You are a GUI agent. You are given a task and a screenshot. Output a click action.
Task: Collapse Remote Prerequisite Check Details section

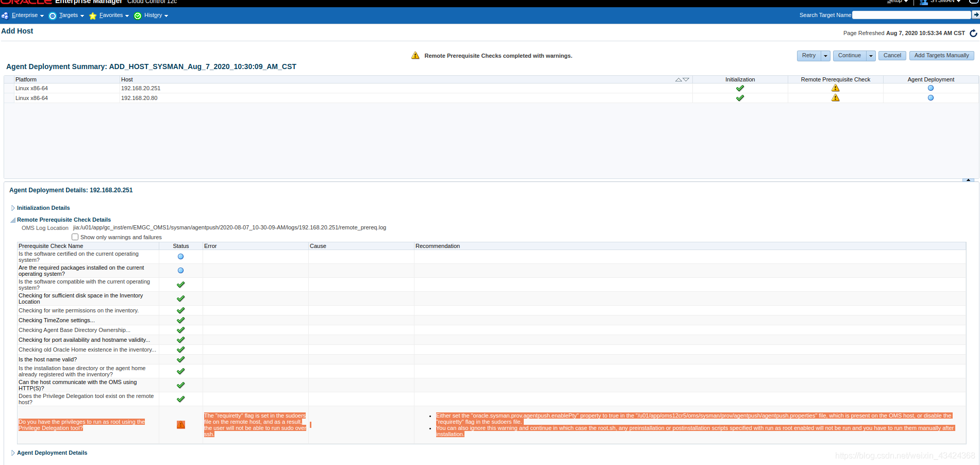[x=13, y=220]
